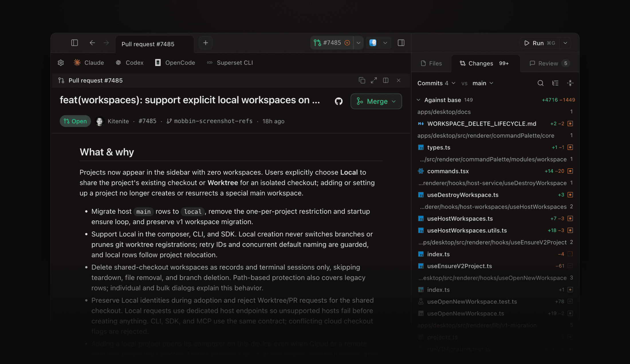
Task: Launch the Superset CLI agent
Action: coord(230,63)
